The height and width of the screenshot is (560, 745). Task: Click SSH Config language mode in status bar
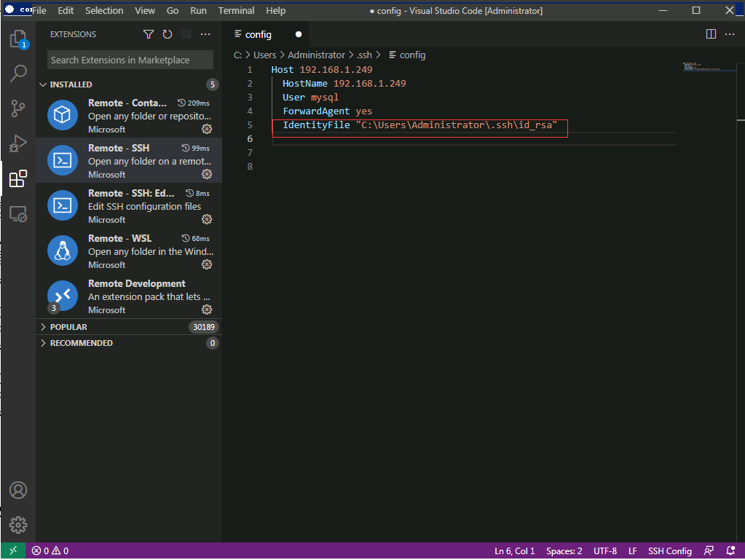669,551
